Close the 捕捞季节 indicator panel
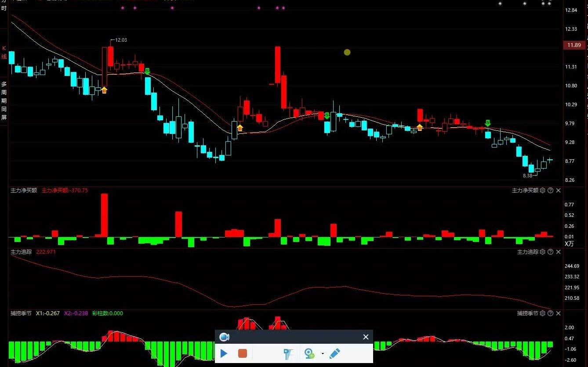Screen dimensions: 588x367 pos(559,313)
